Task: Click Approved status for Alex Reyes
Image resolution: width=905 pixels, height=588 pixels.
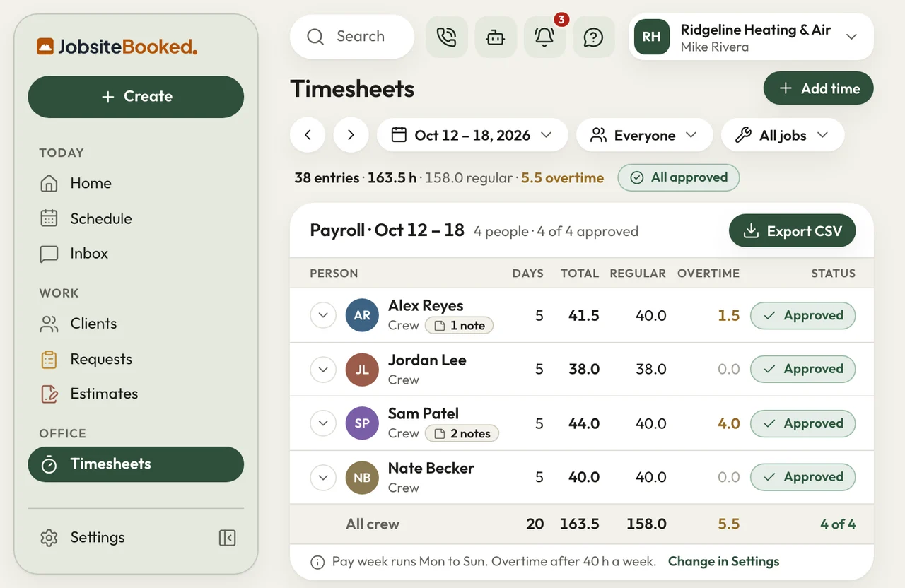Action: pos(802,315)
